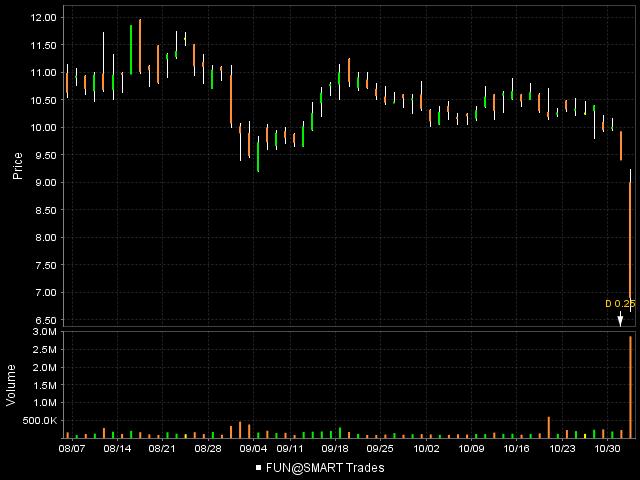Click the 1.0M volume axis label
The width and height of the screenshot is (640, 480).
[45, 403]
